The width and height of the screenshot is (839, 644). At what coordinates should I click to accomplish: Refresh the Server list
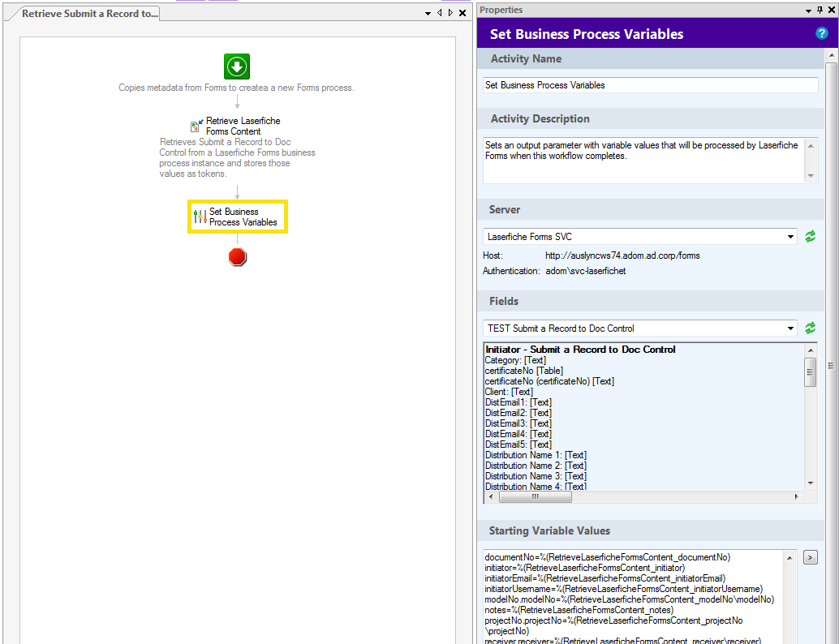810,236
